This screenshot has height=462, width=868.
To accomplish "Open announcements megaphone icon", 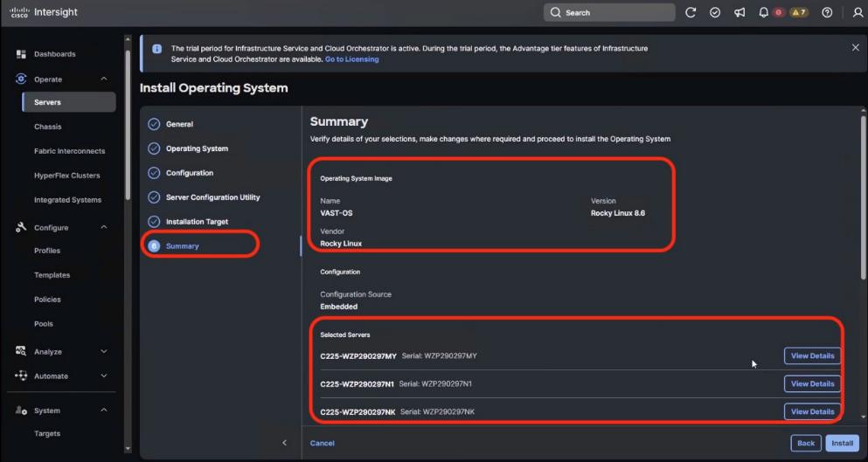I will [x=740, y=12].
